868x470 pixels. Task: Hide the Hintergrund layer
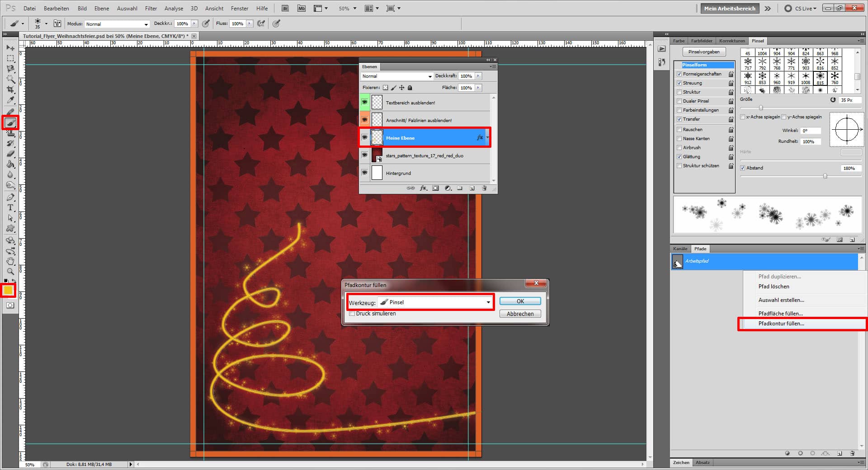364,173
